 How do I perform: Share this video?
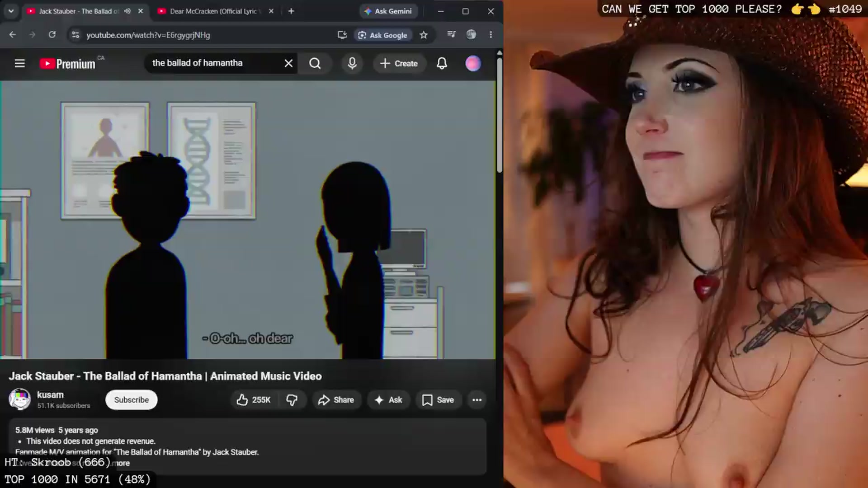point(336,400)
